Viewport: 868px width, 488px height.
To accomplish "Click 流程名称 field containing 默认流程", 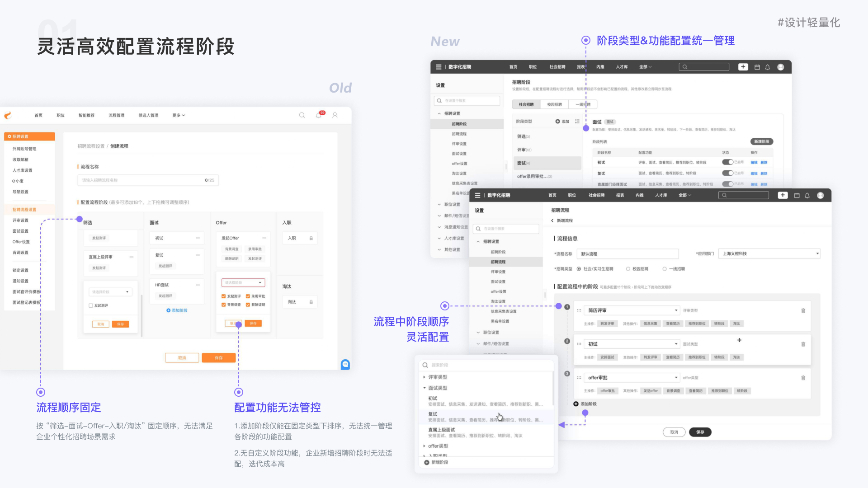I will click(628, 254).
